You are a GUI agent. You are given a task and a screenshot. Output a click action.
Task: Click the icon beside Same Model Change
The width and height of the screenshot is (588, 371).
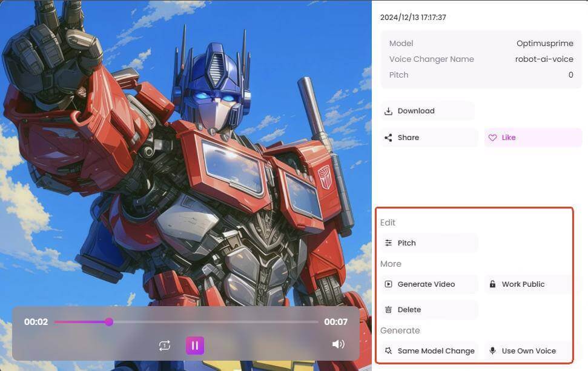(x=389, y=351)
